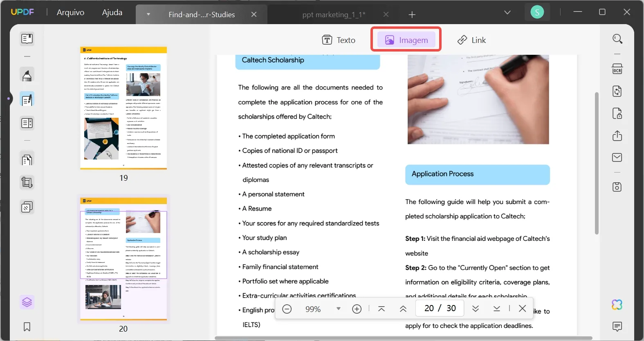644x341 pixels.
Task: Close the floating page navigation bar
Action: click(523, 309)
